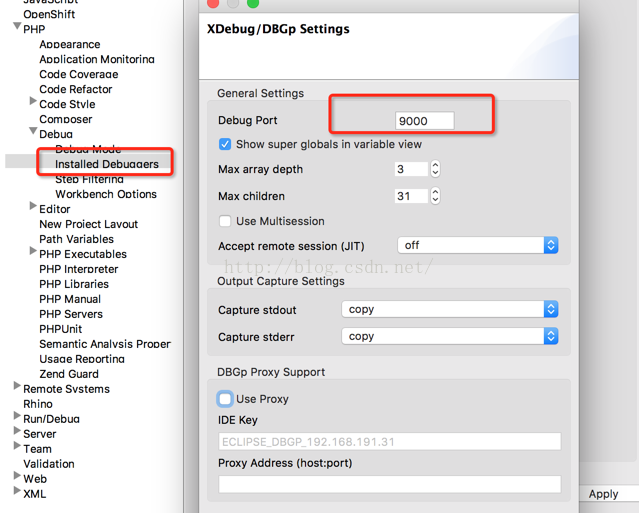Viewport: 639px width, 513px height.
Task: Click the Max array depth field
Action: point(411,169)
